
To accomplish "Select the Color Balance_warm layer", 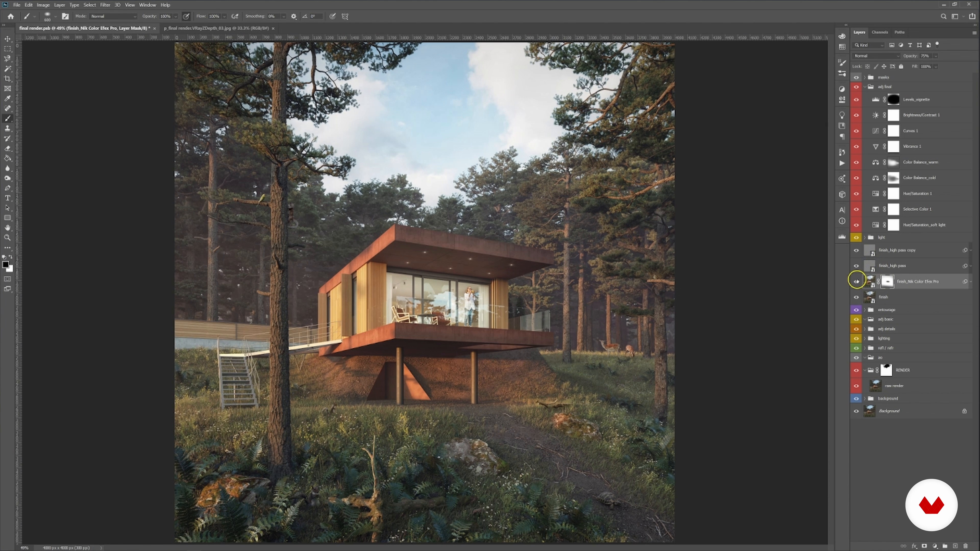I will pyautogui.click(x=920, y=162).
